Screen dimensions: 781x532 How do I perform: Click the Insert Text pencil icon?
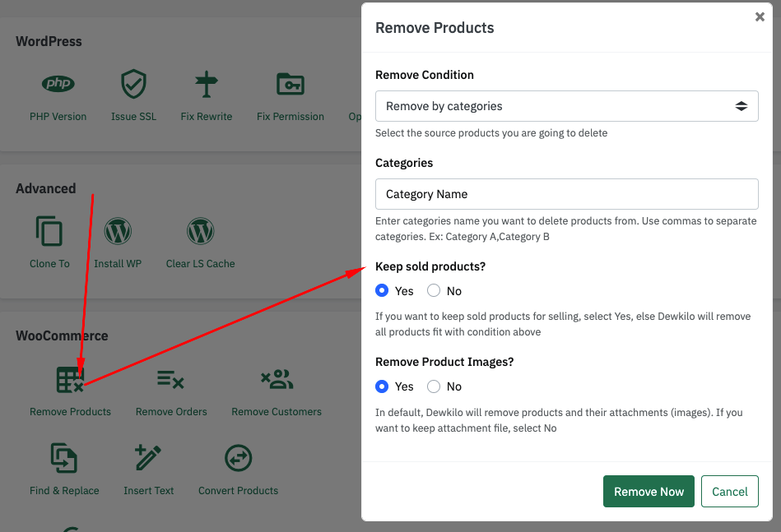(148, 457)
